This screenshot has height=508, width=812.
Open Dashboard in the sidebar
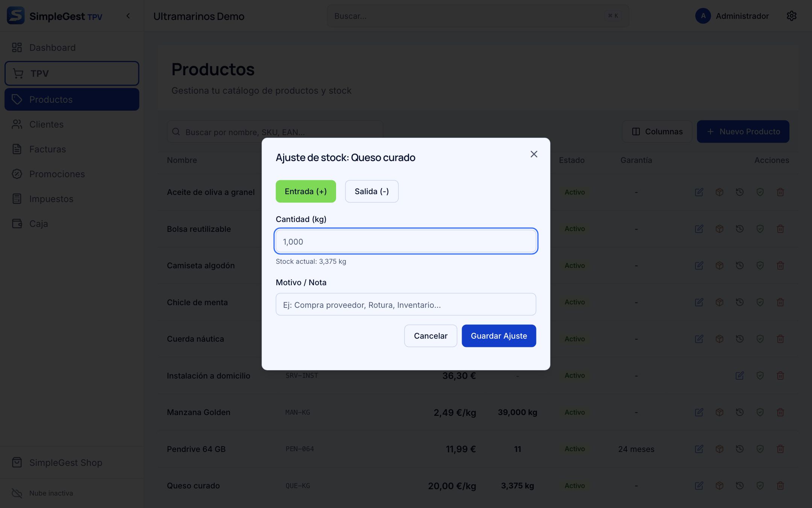coord(72,47)
